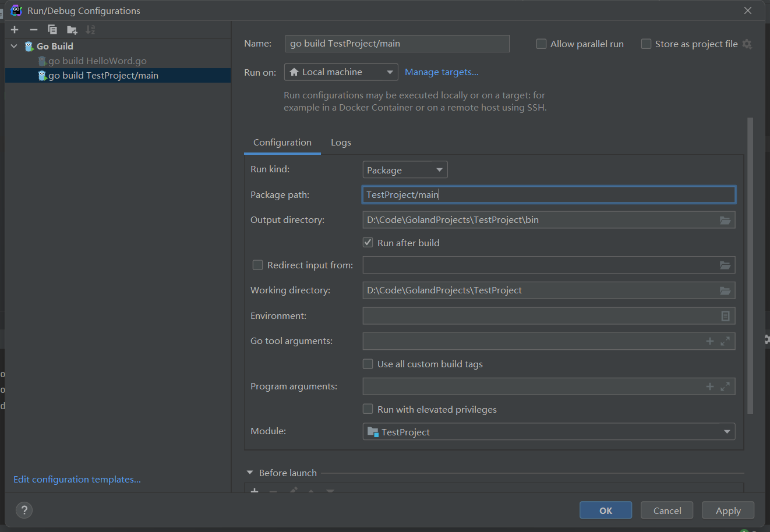Click the Apply button

[x=727, y=510]
